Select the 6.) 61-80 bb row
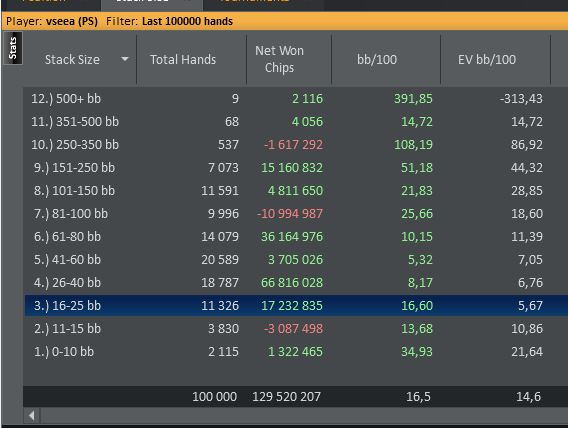The image size is (568, 428). pyautogui.click(x=296, y=236)
